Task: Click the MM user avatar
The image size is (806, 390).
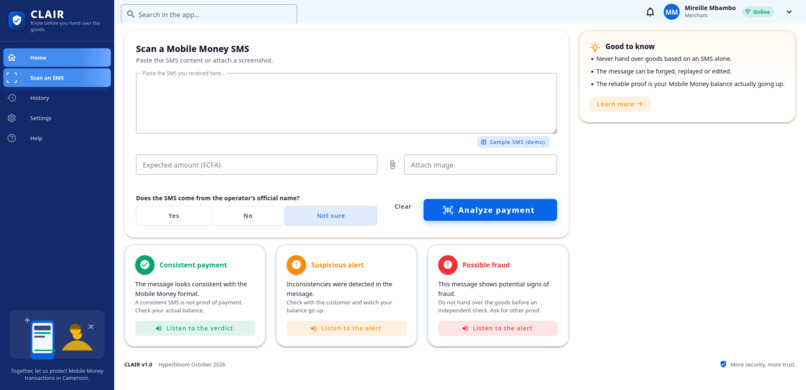Action: click(x=671, y=12)
